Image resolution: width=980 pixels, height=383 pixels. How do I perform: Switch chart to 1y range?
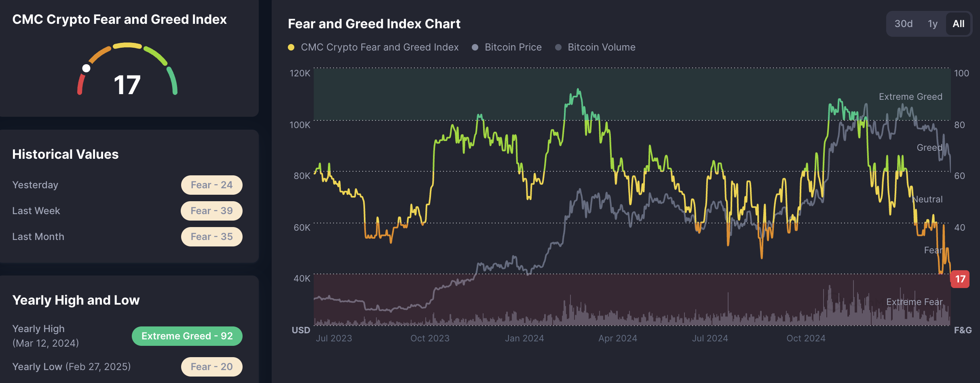(x=932, y=24)
